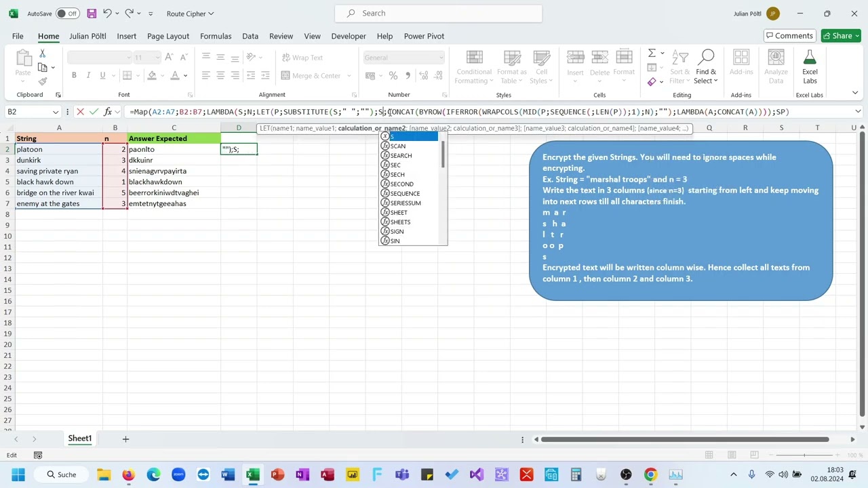The width and height of the screenshot is (868, 488).
Task: Click the horizontal scrollbar of the sheet
Action: pyautogui.click(x=685, y=439)
